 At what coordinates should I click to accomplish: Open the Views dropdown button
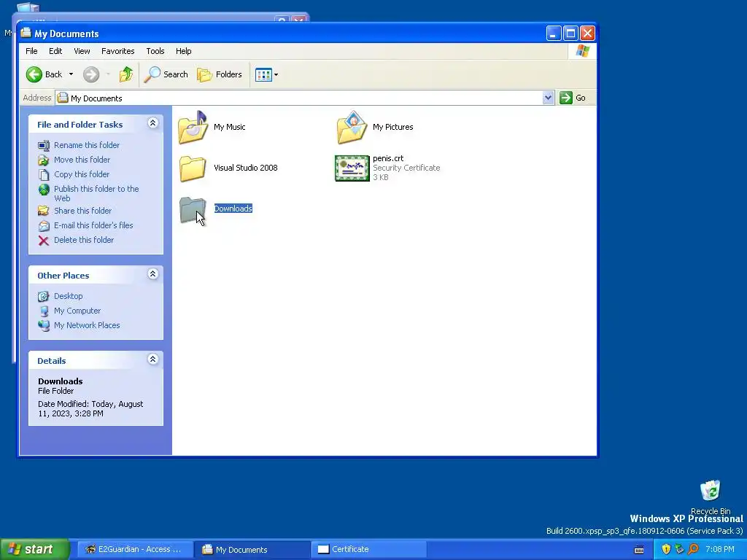(266, 74)
